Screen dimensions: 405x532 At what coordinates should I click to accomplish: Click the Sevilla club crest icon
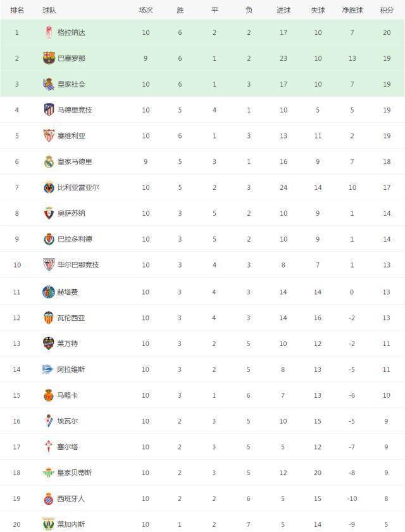click(x=49, y=135)
